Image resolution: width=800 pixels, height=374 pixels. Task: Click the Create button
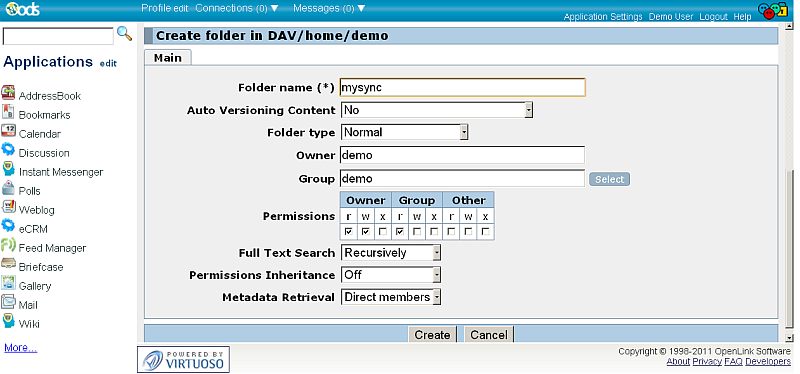coord(432,335)
